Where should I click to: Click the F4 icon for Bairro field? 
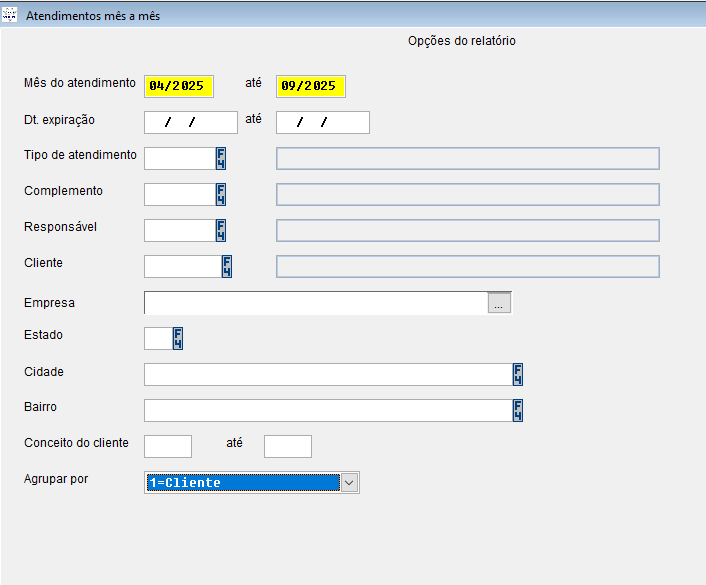[518, 410]
